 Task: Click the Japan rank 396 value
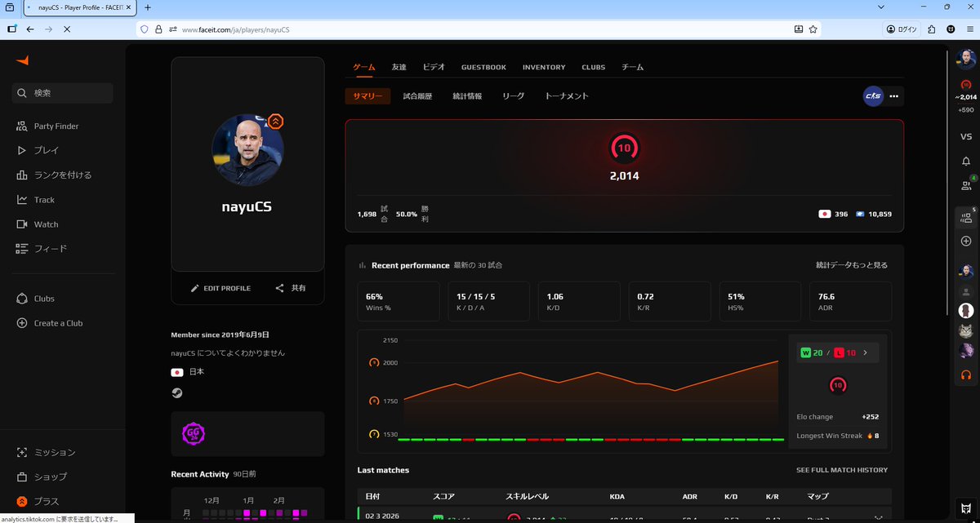pos(841,214)
